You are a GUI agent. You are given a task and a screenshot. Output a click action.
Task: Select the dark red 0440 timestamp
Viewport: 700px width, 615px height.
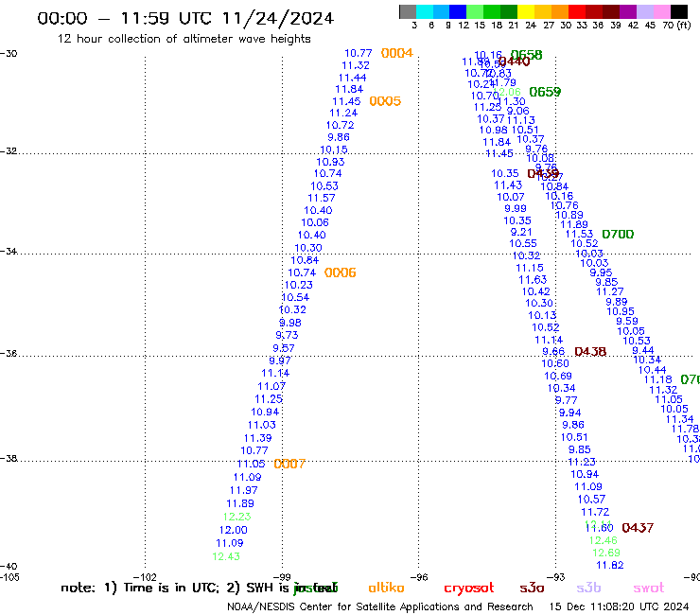[515, 61]
